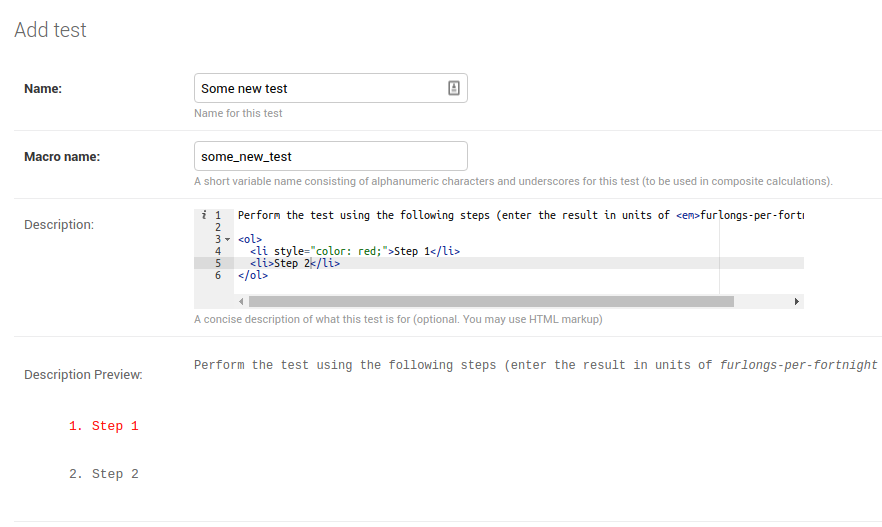Click the 'Name:' field label

point(43,89)
